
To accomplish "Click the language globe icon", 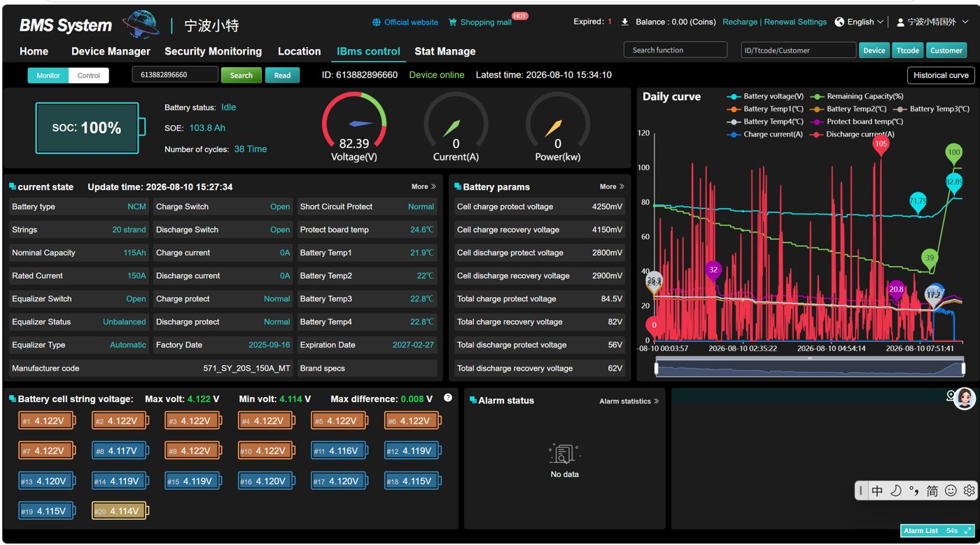I will (x=839, y=22).
